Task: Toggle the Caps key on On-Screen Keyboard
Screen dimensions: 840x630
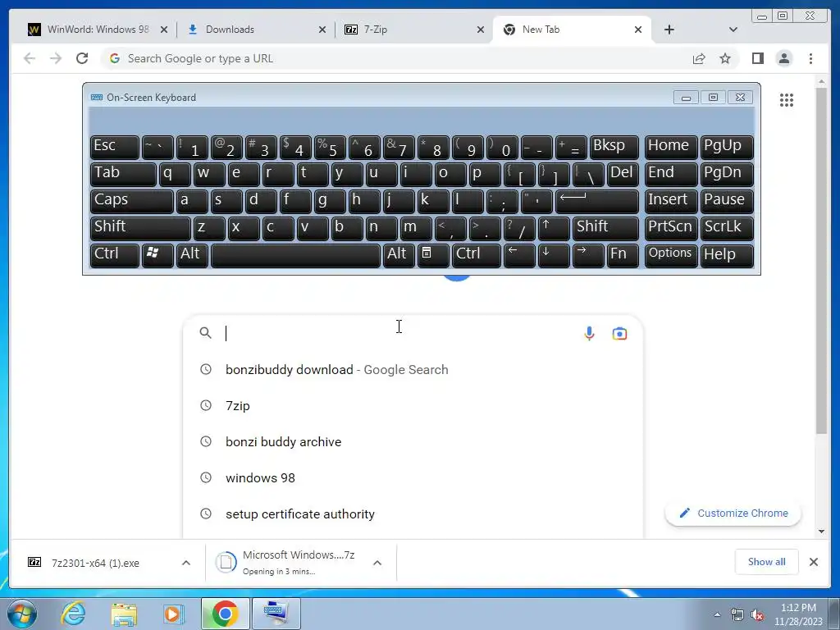Action: pyautogui.click(x=132, y=202)
